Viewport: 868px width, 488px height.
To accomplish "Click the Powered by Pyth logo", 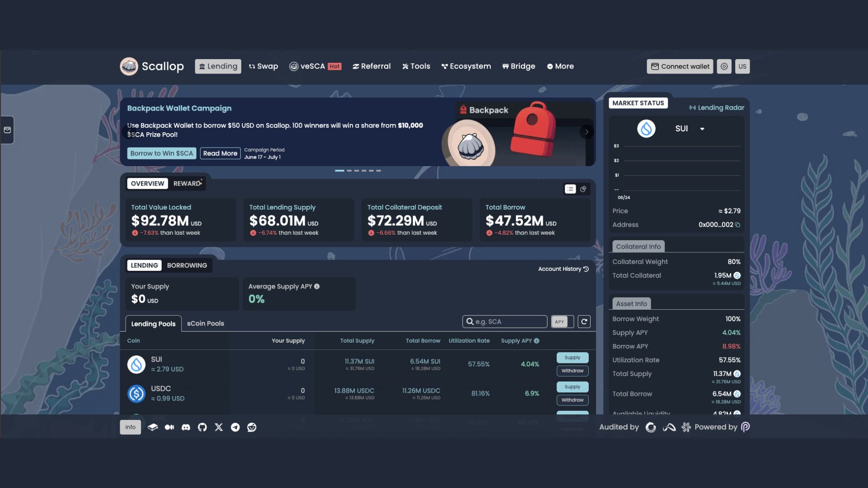I will click(x=746, y=427).
